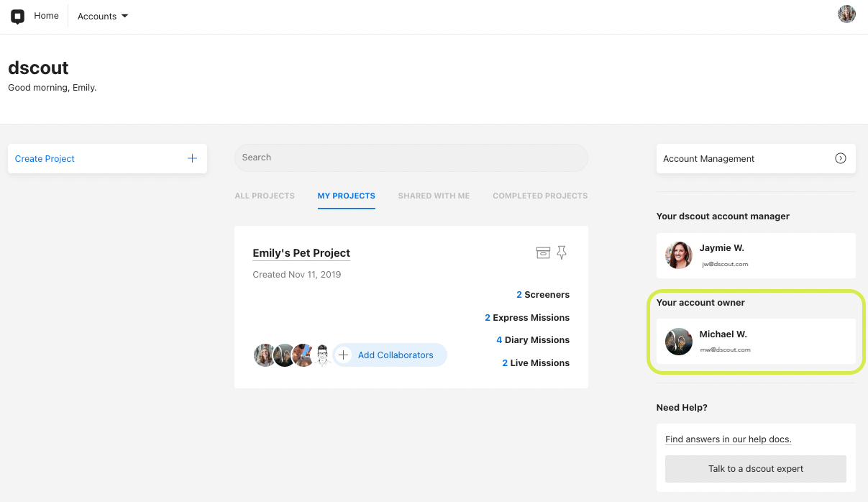
Task: Open Emily's Pet Project title link
Action: pos(301,253)
